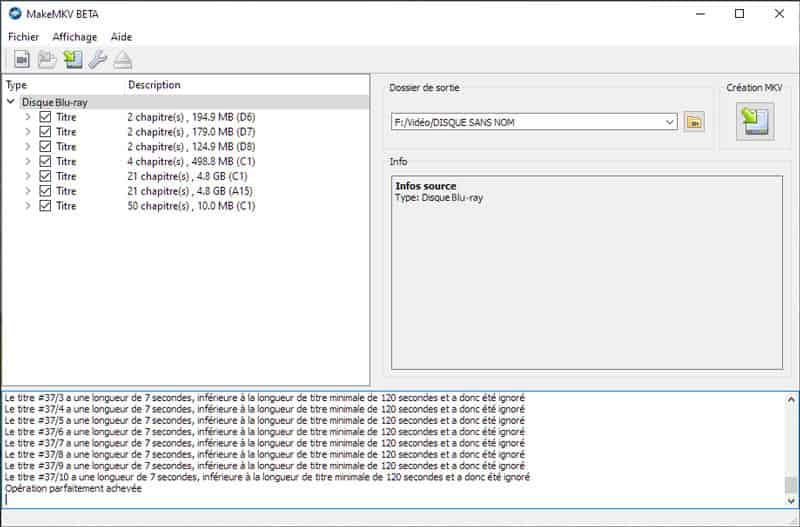Image resolution: width=800 pixels, height=527 pixels.
Task: Click the log line for titre #37/3
Action: click(265, 398)
